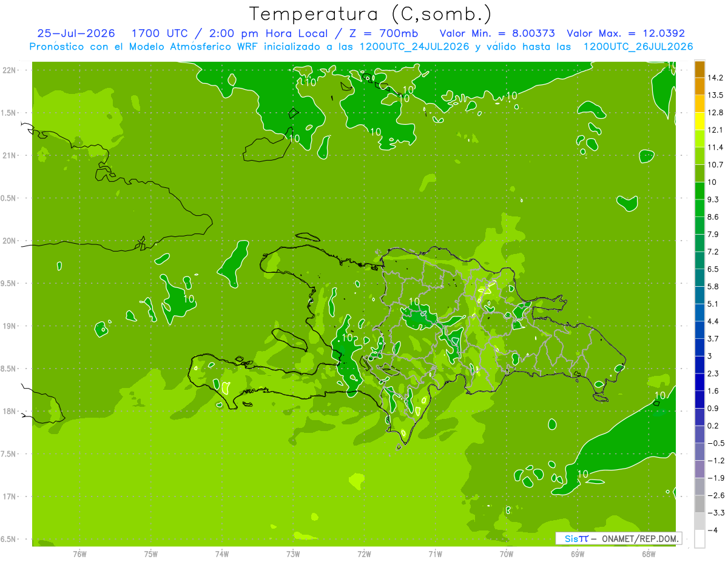Click the '8.6' color scale label
Viewport: 728px width, 562px height.
point(713,217)
